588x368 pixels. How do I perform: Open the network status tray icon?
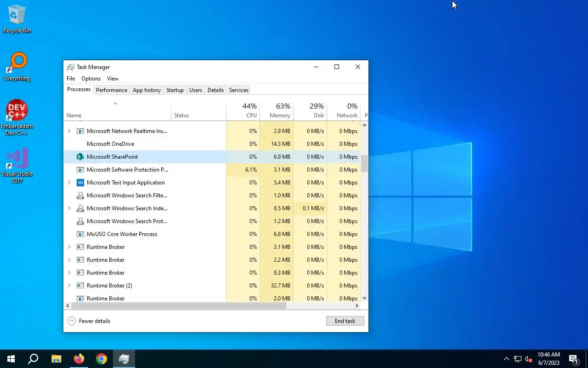point(518,359)
